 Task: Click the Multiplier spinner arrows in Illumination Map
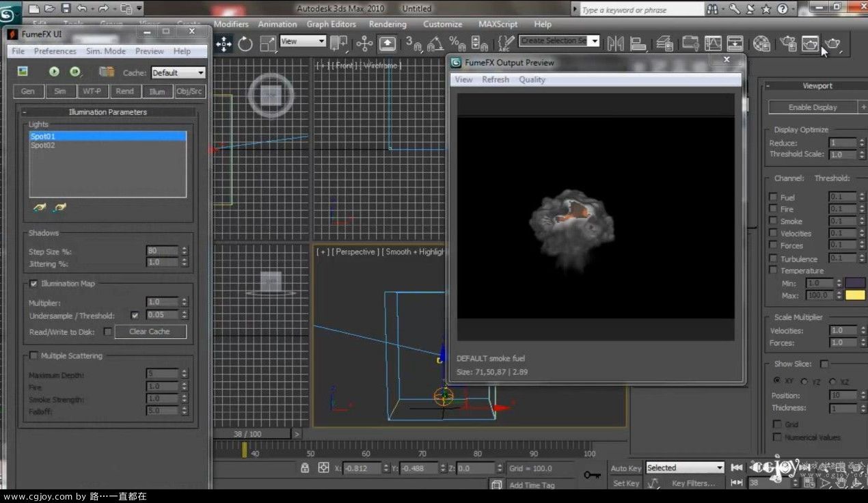tap(184, 302)
